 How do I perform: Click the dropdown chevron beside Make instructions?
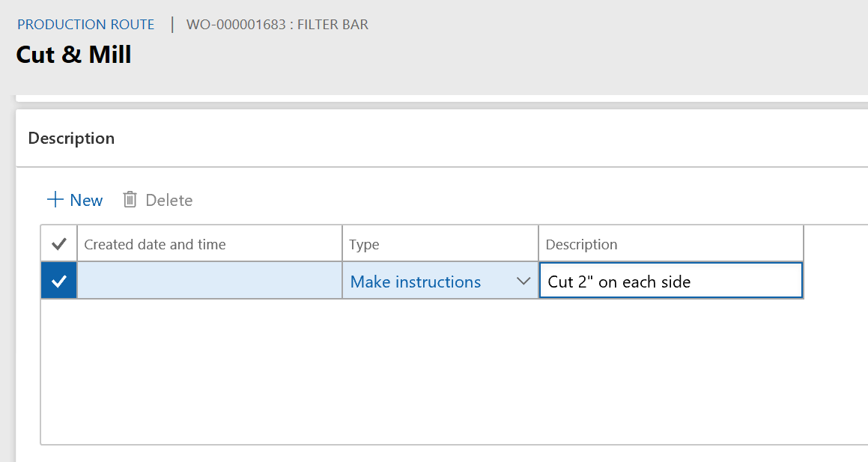[x=523, y=281]
